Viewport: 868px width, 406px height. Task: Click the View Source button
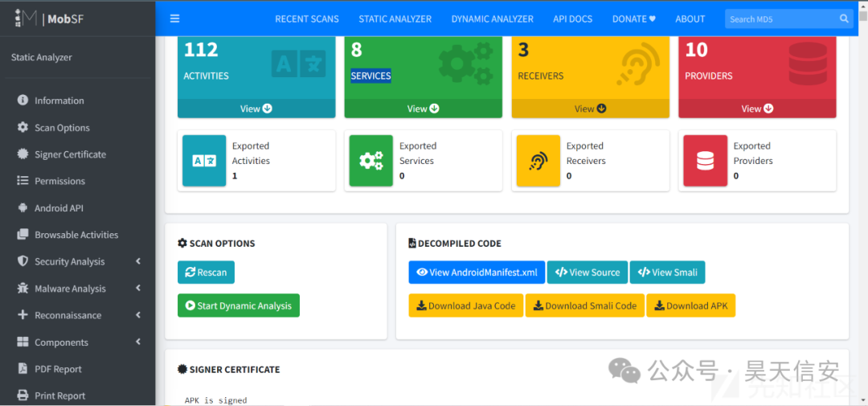[588, 272]
